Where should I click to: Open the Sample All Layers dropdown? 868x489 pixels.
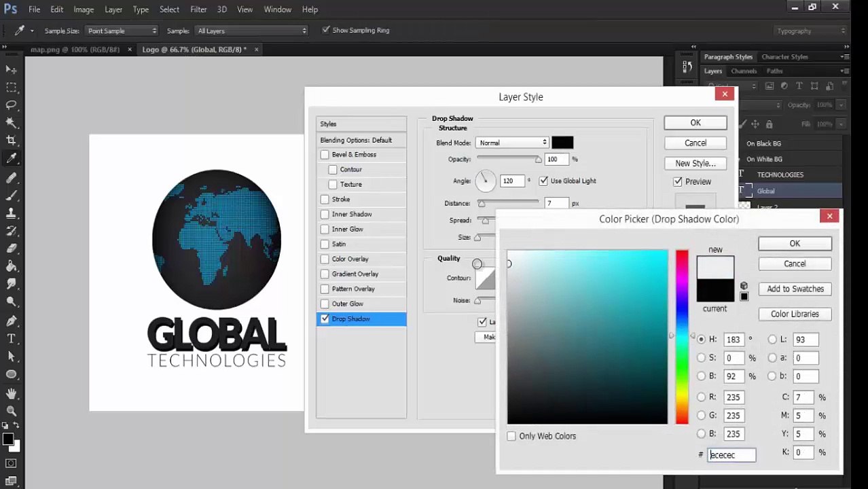[251, 31]
